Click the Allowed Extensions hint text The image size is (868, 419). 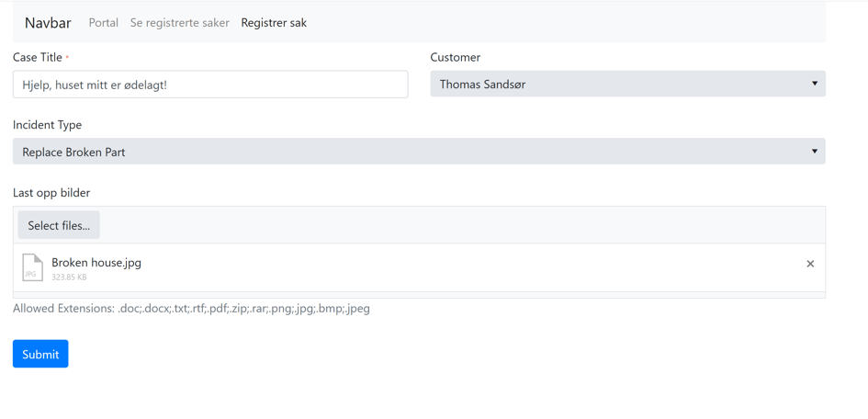(191, 309)
